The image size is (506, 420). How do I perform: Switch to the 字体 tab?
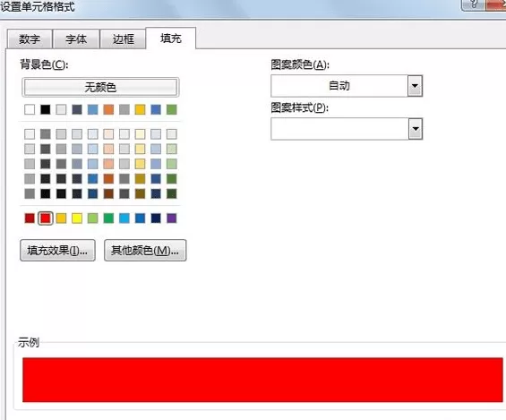[76, 39]
